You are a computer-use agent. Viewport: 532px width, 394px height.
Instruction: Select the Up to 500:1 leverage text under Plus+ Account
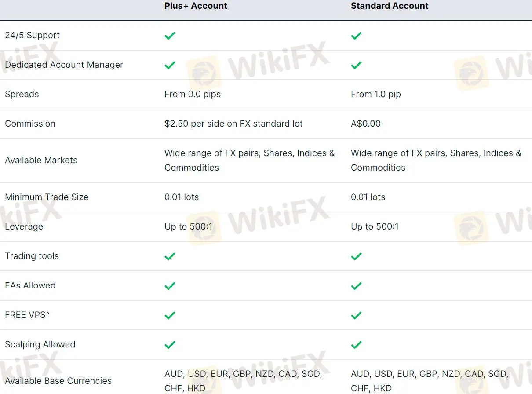(x=188, y=226)
